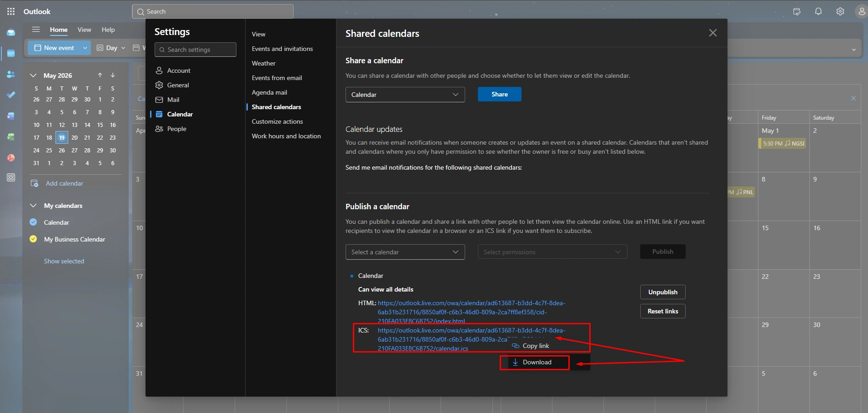
Task: Expand the ribbon with the chevron
Action: pos(854,50)
